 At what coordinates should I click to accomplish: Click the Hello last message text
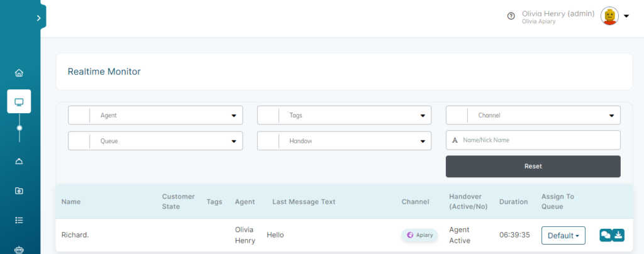pos(275,235)
